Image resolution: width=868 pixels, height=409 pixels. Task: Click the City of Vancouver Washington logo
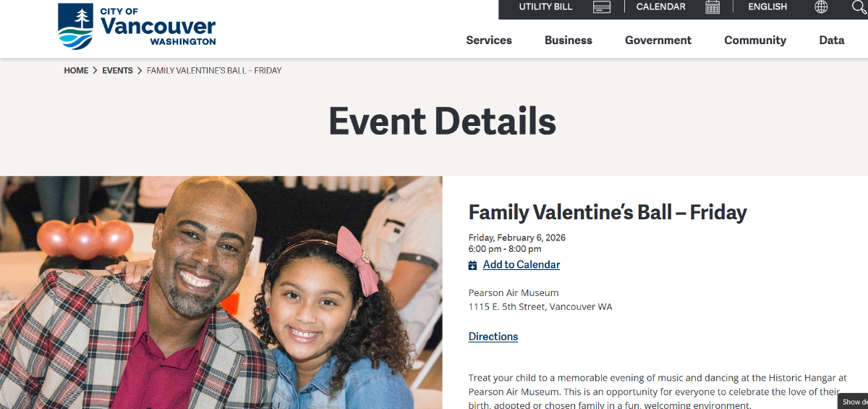137,27
